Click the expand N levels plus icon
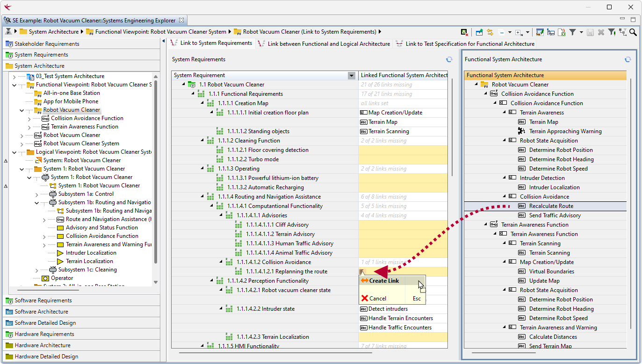642x364 pixels. pyautogui.click(x=519, y=32)
